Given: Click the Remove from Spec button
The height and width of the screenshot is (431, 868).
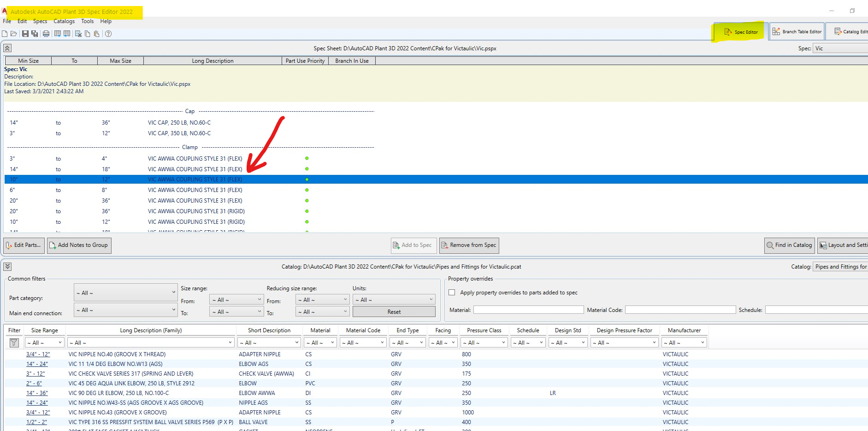Looking at the screenshot, I should pyautogui.click(x=469, y=245).
